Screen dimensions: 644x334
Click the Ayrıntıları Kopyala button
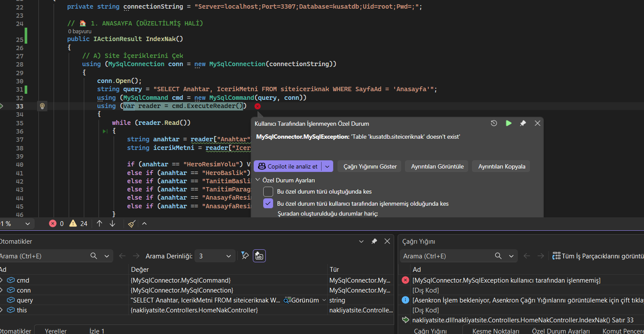coord(501,166)
